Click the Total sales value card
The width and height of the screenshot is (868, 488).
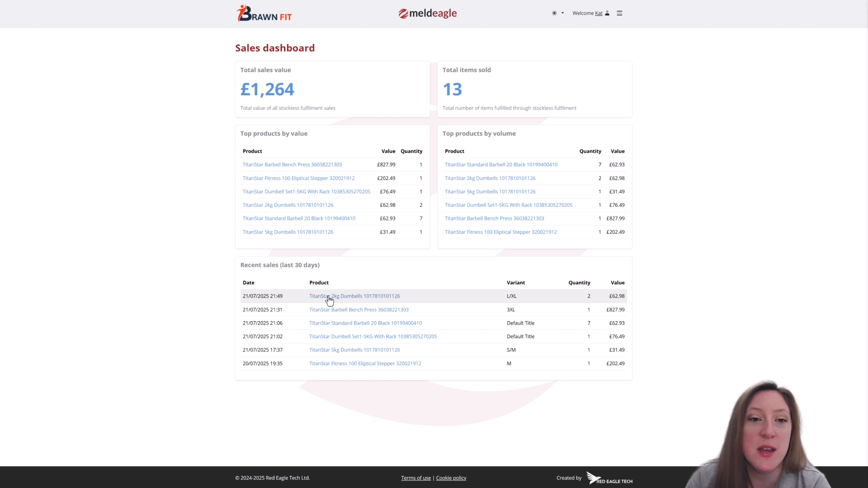tap(332, 89)
